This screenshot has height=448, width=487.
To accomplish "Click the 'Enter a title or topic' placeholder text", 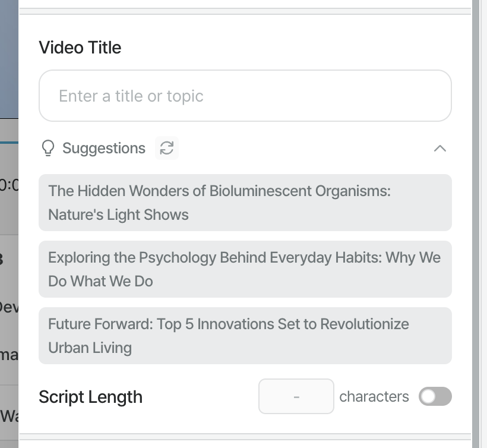I will click(x=131, y=96).
